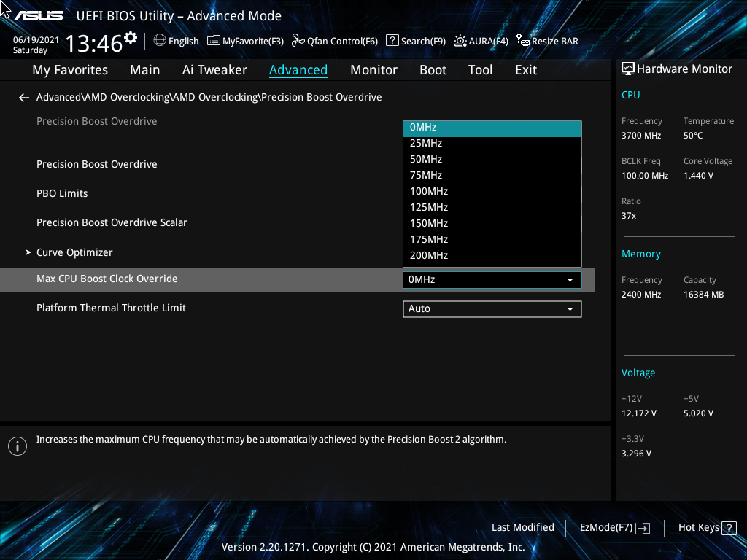Open Platform Thermal Throttle Limit dropdown
The height and width of the screenshot is (560, 747).
(x=492, y=309)
